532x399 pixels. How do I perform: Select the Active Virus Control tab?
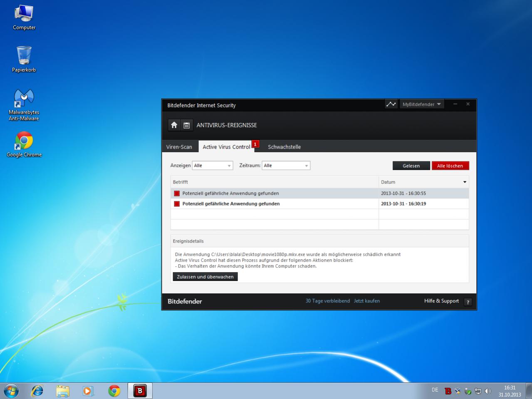click(226, 147)
